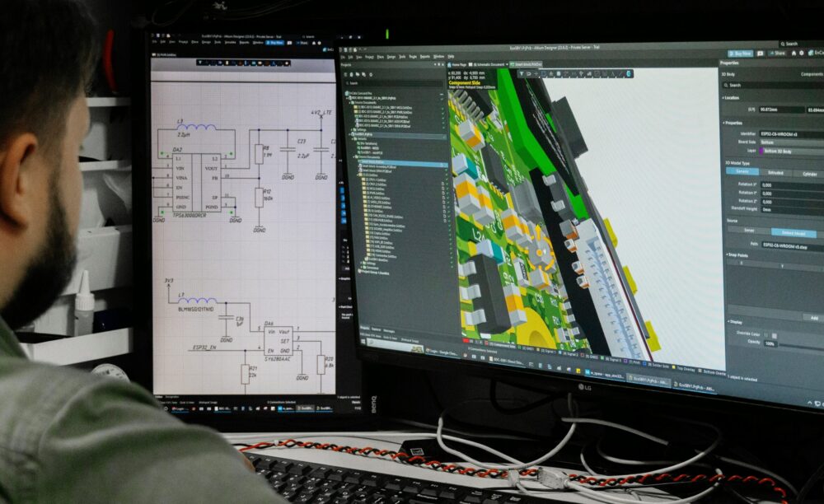Click the notification chat icon next to Buy Now
The width and height of the screenshot is (824, 504).
[761, 53]
